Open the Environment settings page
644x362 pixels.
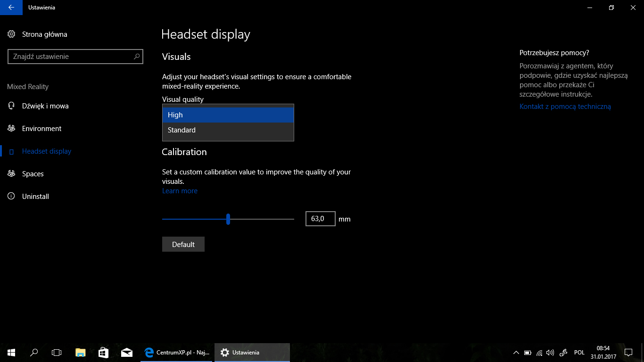[x=41, y=129]
